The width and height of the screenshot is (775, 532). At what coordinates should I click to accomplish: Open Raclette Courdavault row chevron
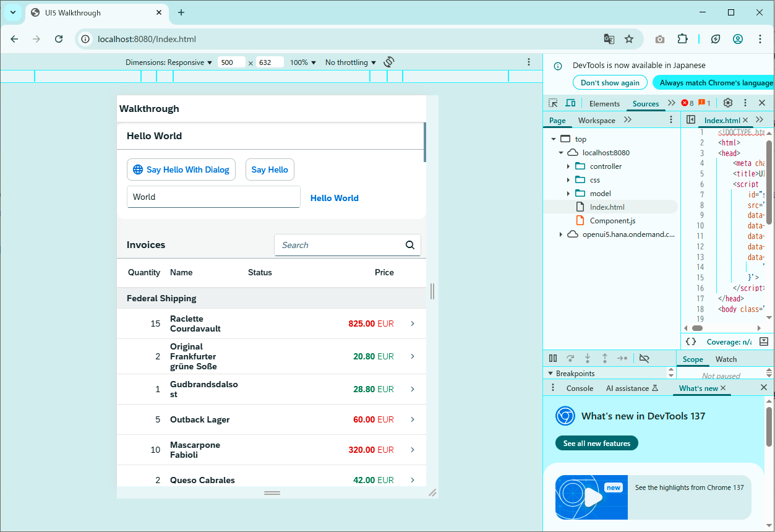click(x=413, y=324)
